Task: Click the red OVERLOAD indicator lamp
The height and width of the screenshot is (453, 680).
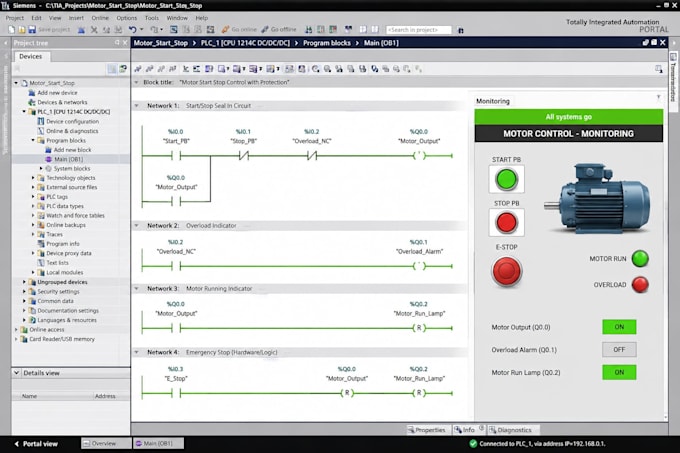Action: (x=640, y=284)
